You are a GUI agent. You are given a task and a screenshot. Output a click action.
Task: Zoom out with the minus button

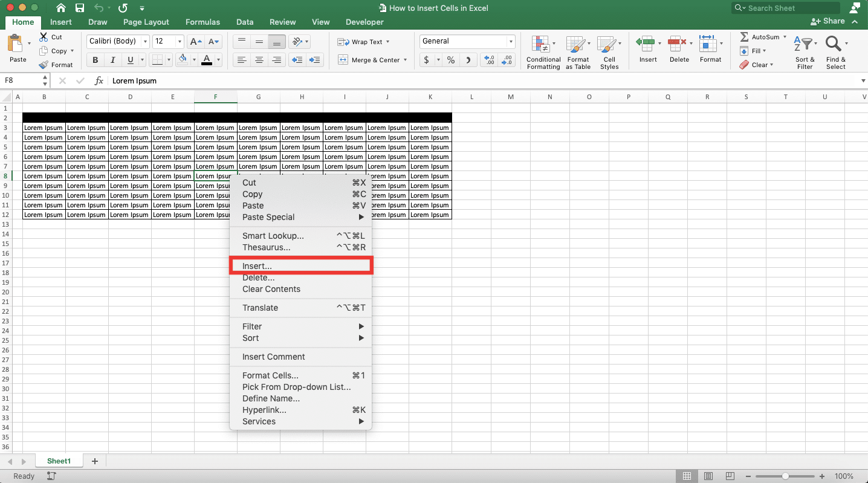tap(748, 476)
